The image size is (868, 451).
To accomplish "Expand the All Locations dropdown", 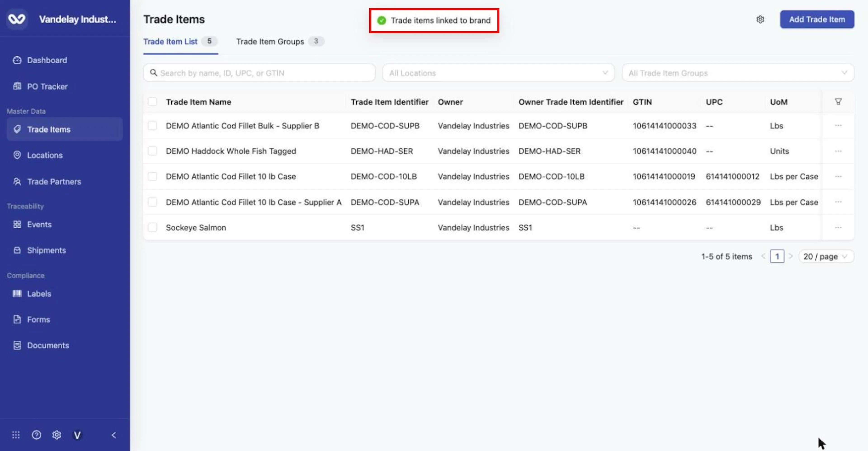I will pyautogui.click(x=498, y=73).
